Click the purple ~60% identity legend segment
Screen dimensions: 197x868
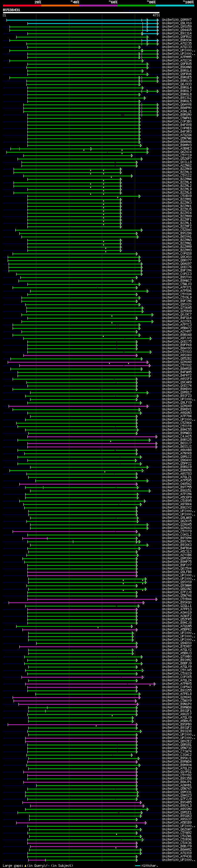coord(99,6)
